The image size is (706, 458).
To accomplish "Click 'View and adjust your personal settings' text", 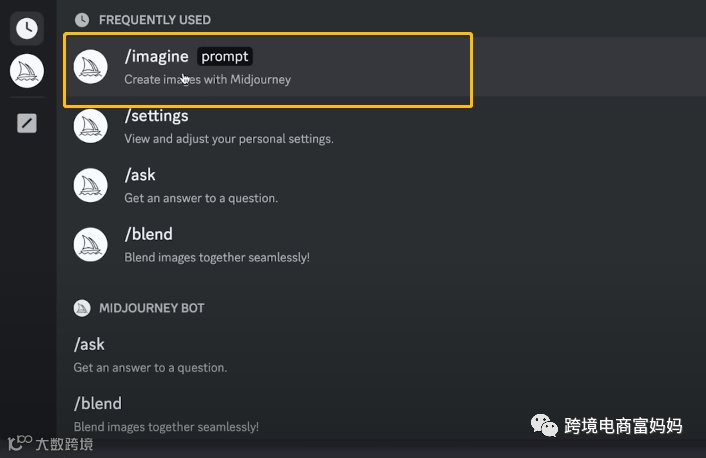I will (x=228, y=138).
